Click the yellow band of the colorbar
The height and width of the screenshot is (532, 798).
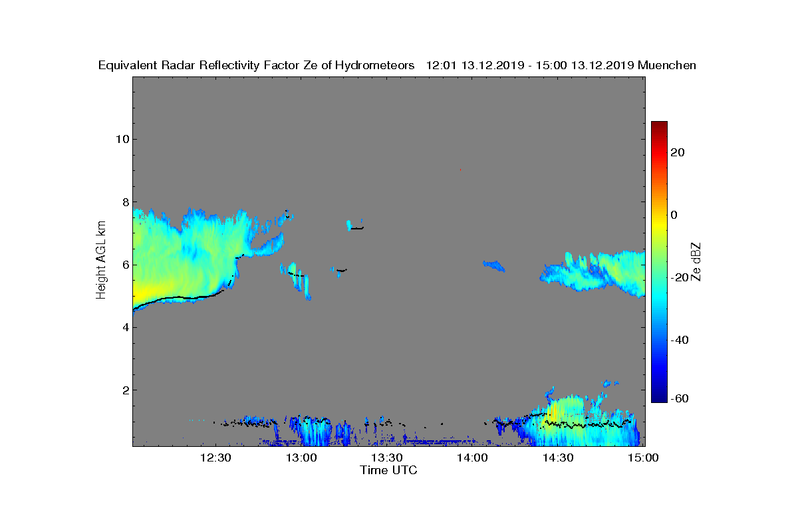pyautogui.click(x=659, y=224)
